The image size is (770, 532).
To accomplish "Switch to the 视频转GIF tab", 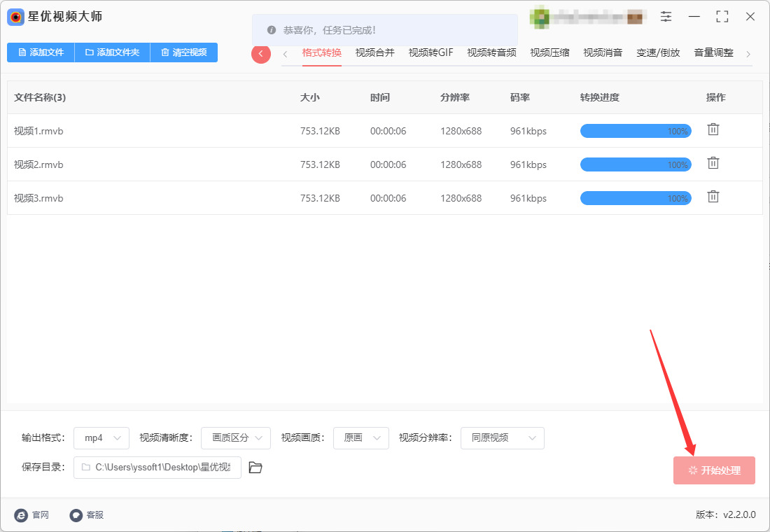I will coord(430,53).
